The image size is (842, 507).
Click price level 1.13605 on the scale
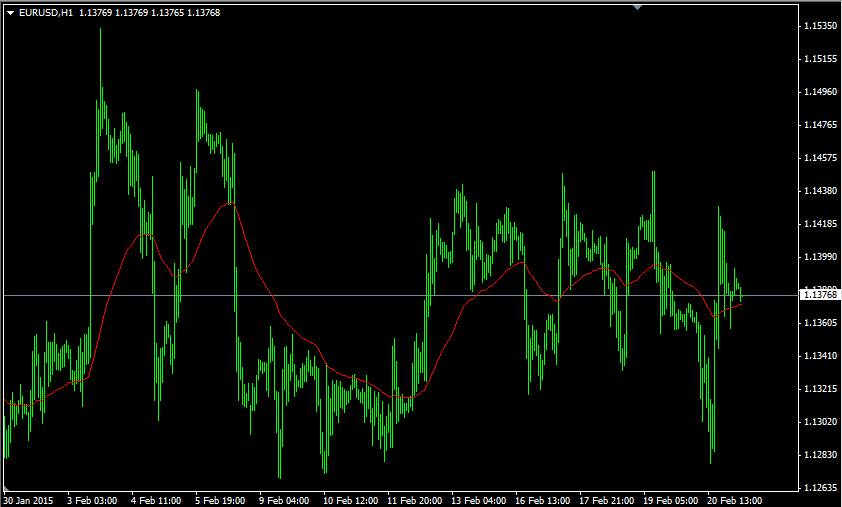point(820,323)
